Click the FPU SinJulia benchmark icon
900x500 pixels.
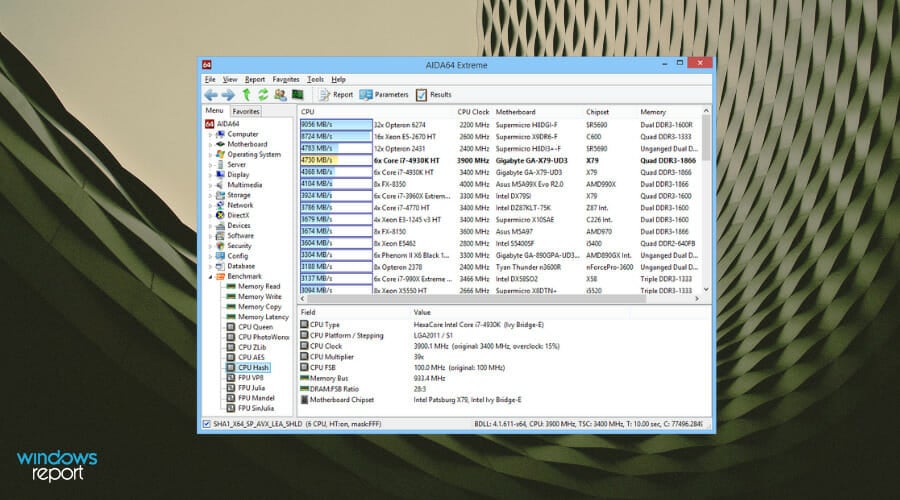231,408
